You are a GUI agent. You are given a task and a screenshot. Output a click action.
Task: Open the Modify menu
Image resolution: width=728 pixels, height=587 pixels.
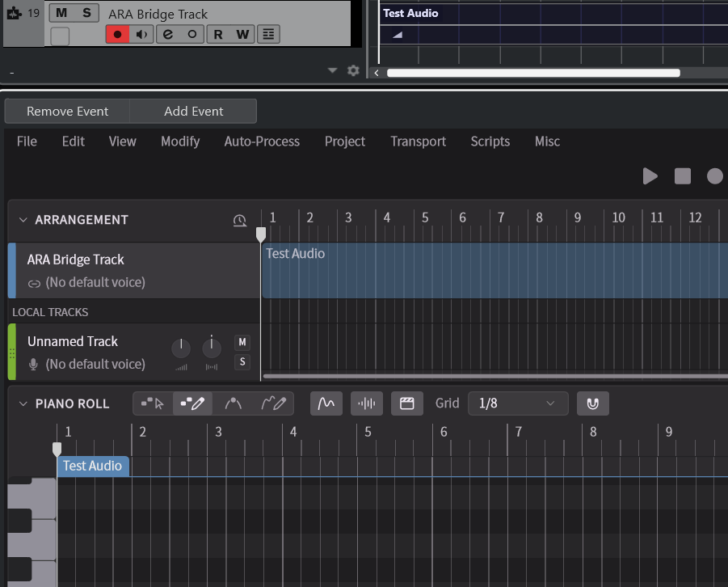pyautogui.click(x=180, y=141)
